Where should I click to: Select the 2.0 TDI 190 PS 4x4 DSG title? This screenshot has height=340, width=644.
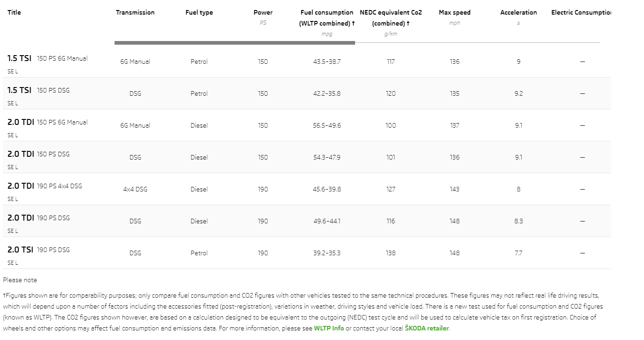point(45,186)
